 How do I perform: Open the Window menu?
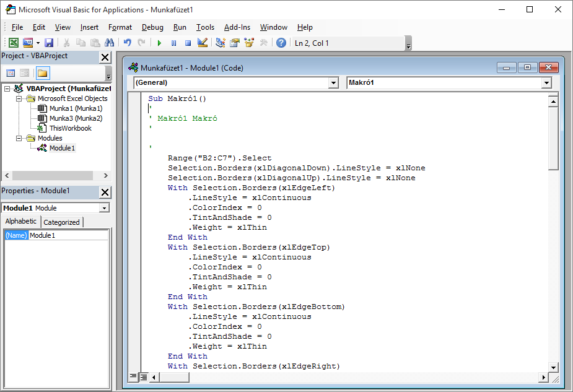274,27
